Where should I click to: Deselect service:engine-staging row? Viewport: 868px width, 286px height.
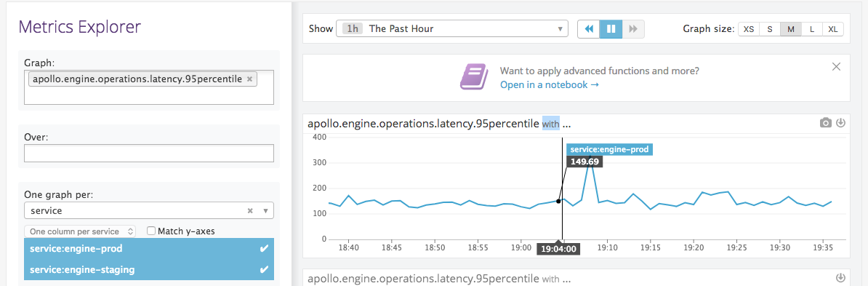[149, 270]
